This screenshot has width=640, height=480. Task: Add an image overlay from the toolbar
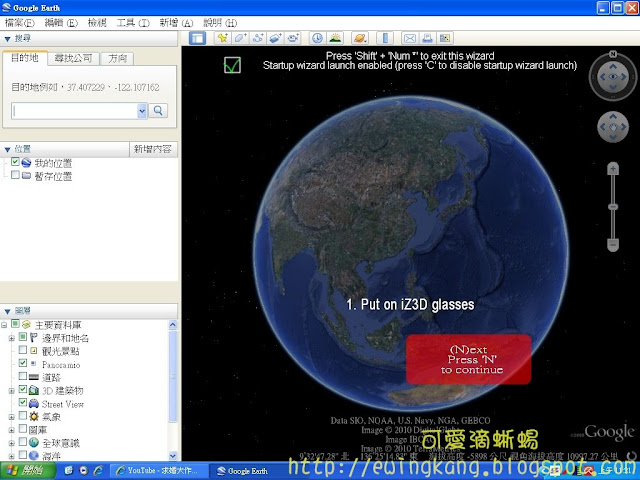(275, 38)
